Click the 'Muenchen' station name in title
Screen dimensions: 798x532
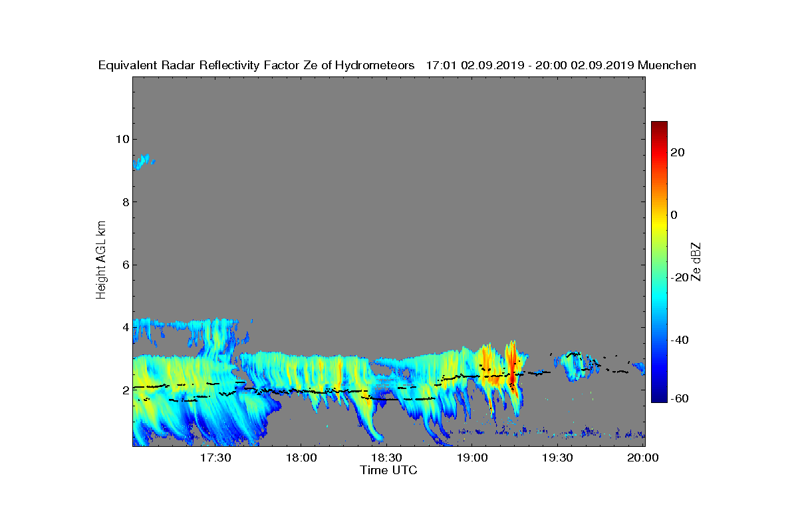[x=667, y=65]
